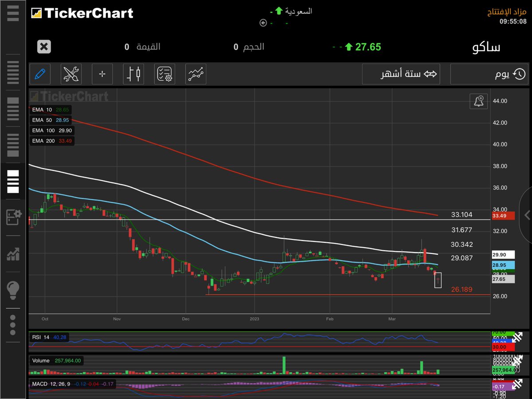Click the Nov date axis label
The width and height of the screenshot is (532, 399).
[x=117, y=319]
